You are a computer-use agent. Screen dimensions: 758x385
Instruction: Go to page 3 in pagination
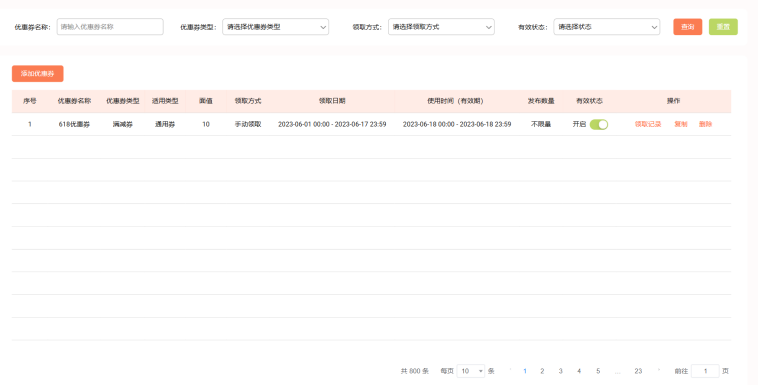coord(560,371)
